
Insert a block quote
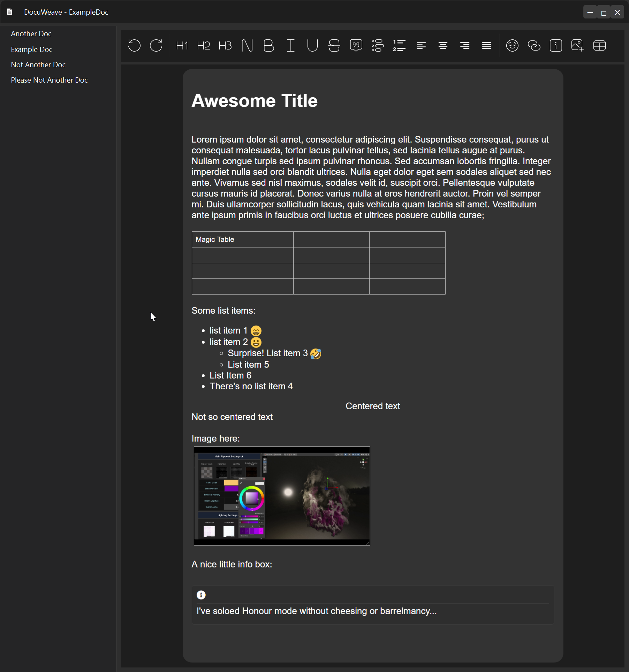356,46
